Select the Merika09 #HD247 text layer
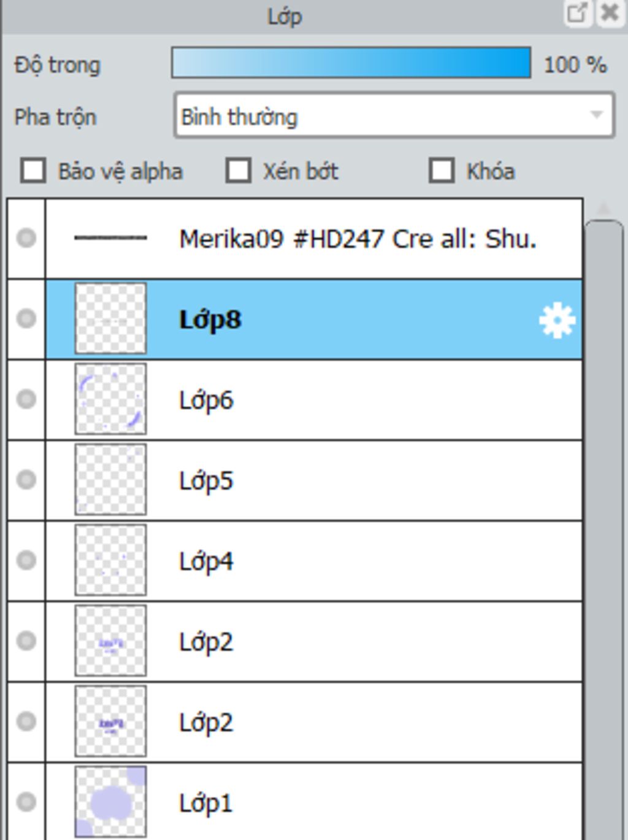This screenshot has width=628, height=840. click(x=314, y=239)
